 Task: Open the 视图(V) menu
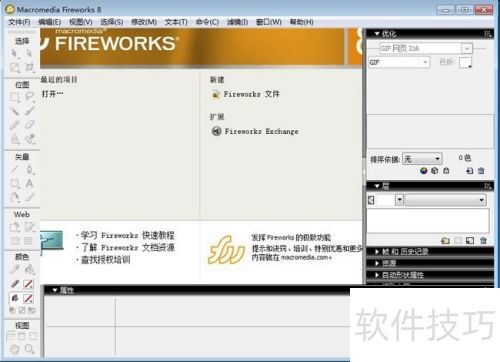81,22
